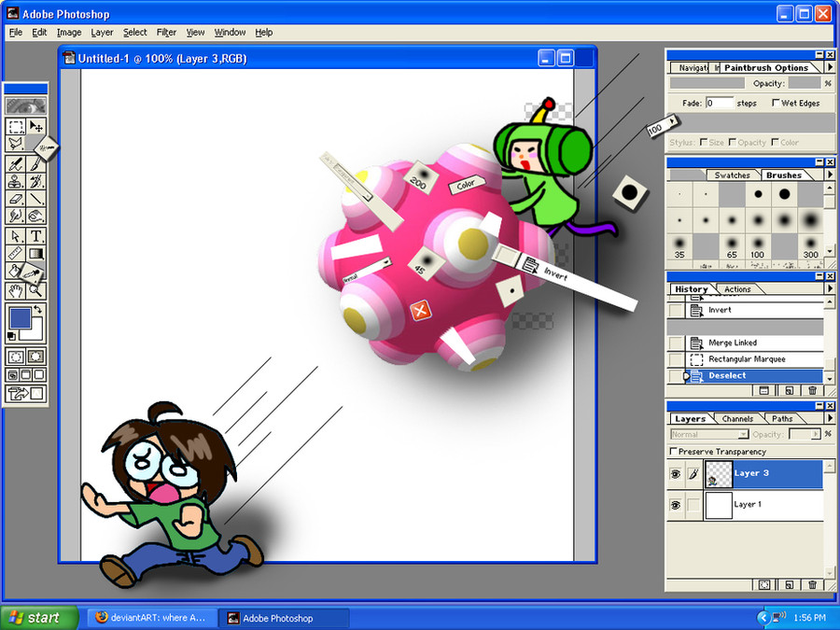840x630 pixels.
Task: Select the Line tool
Action: tap(35, 199)
